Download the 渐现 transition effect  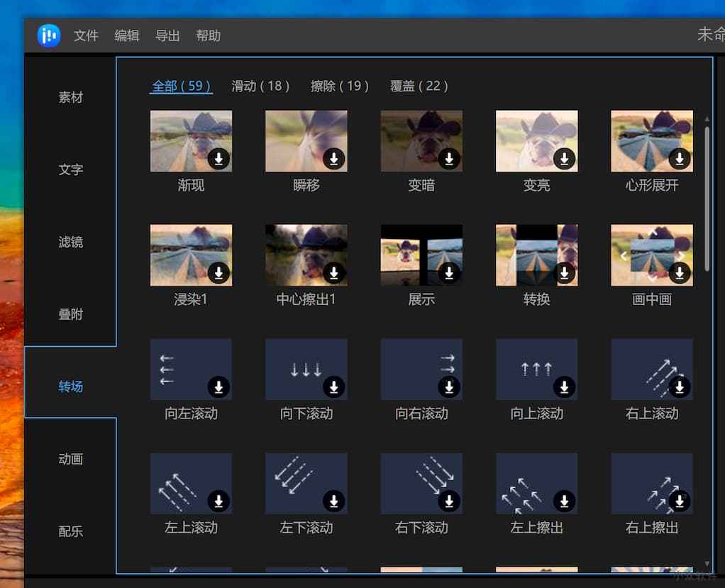coord(218,159)
